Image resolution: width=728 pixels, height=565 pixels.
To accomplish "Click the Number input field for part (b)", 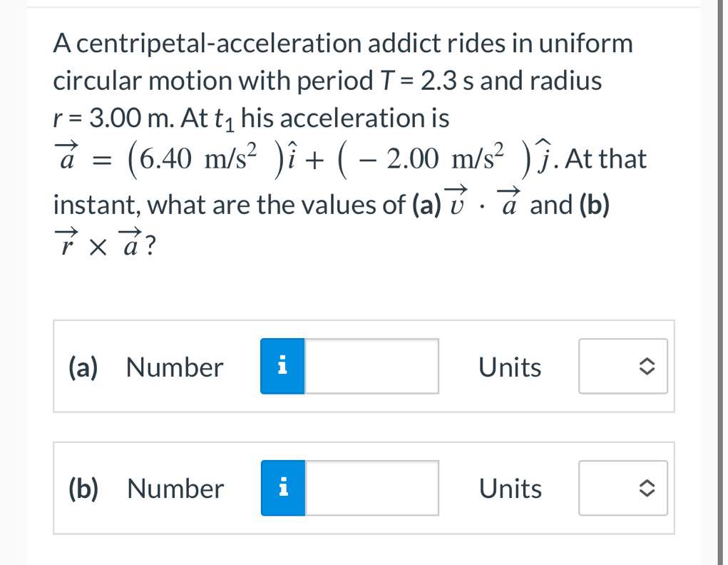I will [x=371, y=487].
